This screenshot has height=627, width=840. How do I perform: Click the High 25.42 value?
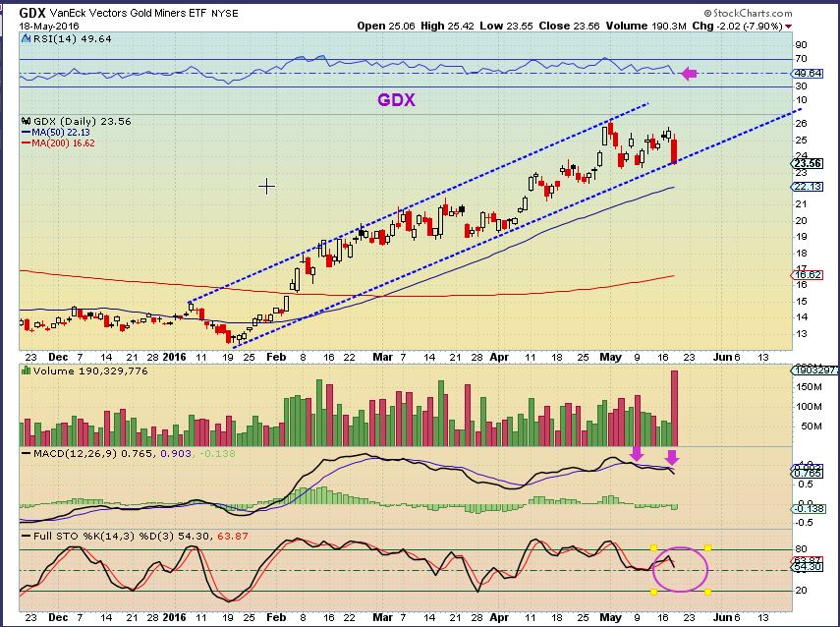click(x=447, y=26)
